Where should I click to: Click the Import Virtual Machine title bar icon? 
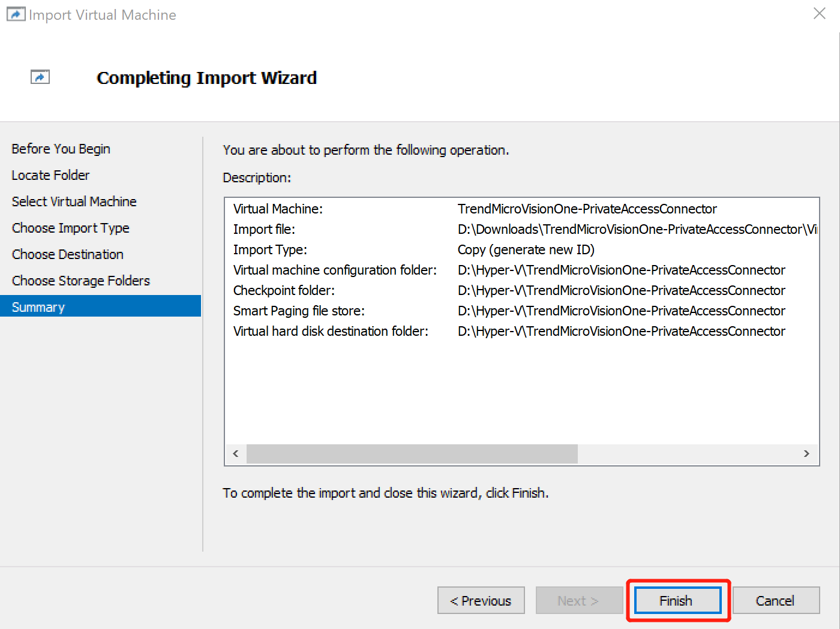pos(16,14)
